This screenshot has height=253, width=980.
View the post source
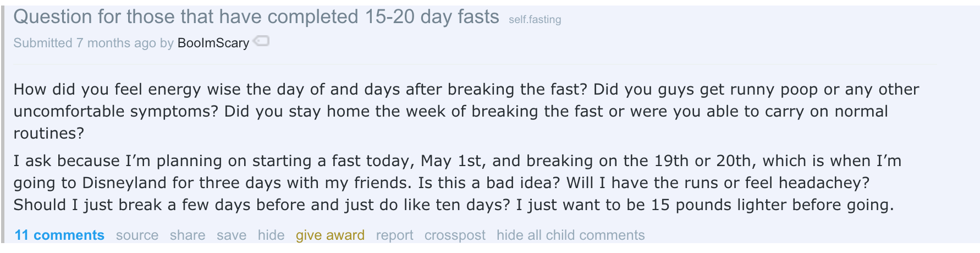(137, 235)
